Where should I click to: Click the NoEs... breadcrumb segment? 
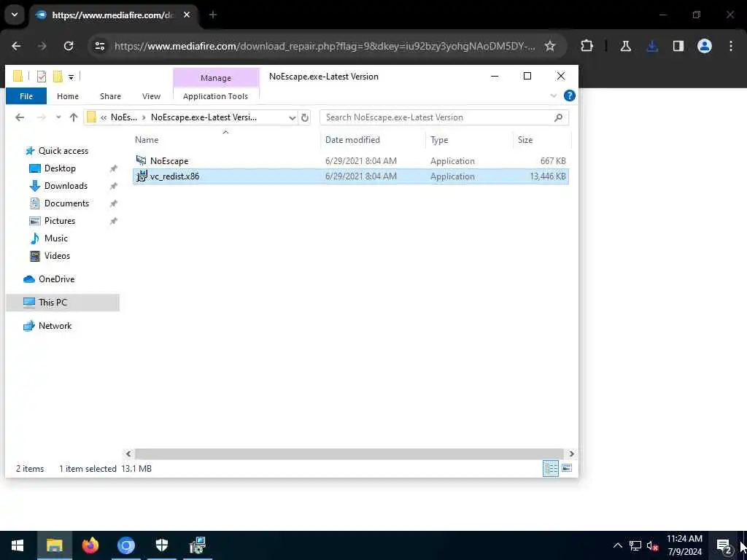pyautogui.click(x=124, y=117)
